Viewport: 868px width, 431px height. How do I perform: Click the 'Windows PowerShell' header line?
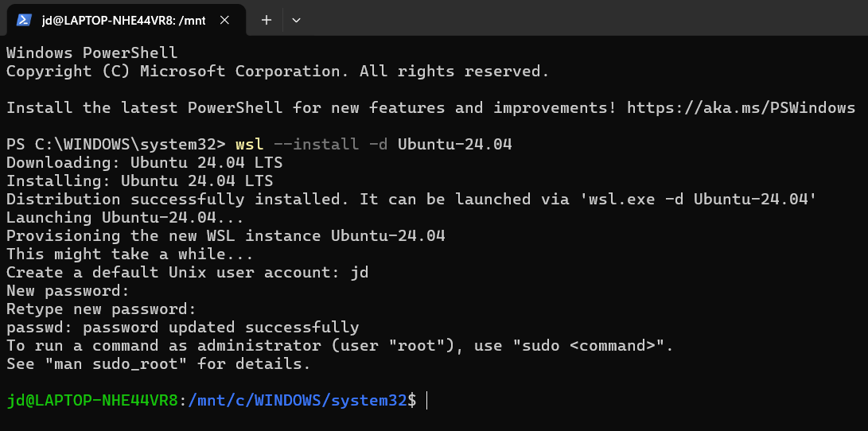tap(92, 53)
